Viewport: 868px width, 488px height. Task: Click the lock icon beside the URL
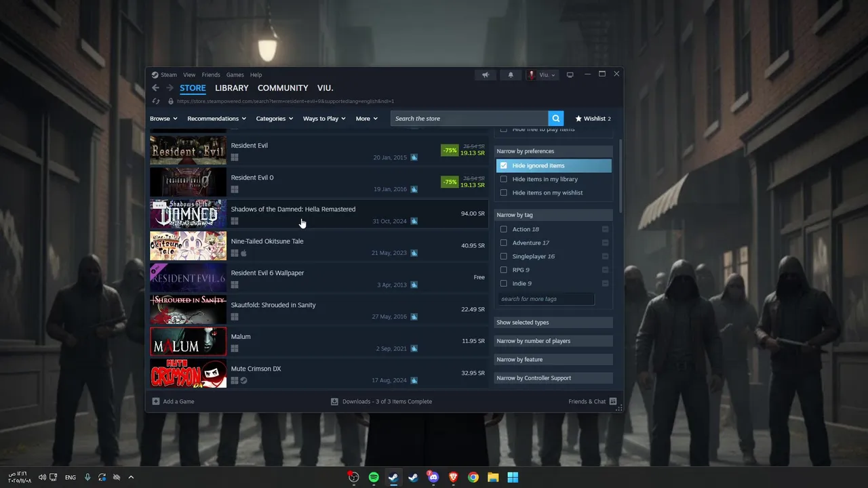tap(170, 101)
